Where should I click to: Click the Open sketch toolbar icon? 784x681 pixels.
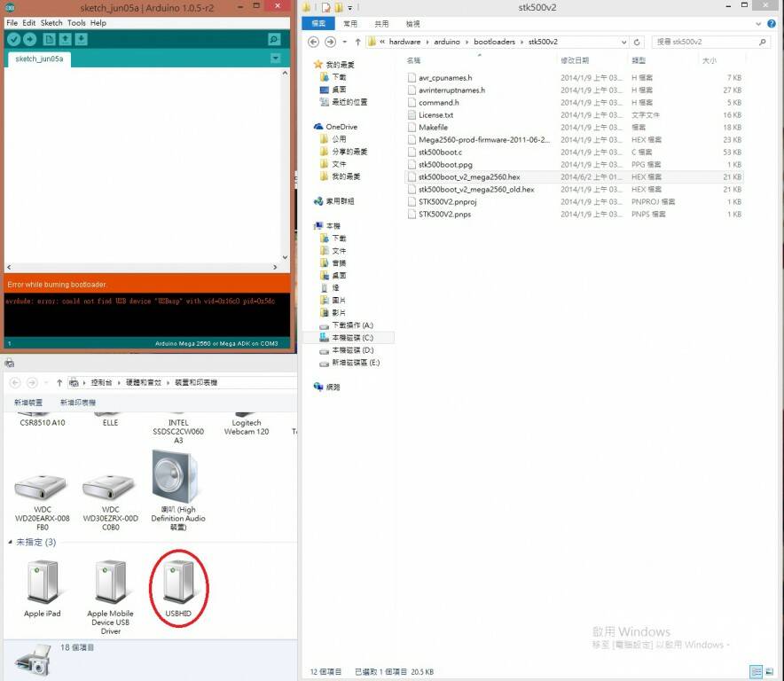[x=66, y=39]
